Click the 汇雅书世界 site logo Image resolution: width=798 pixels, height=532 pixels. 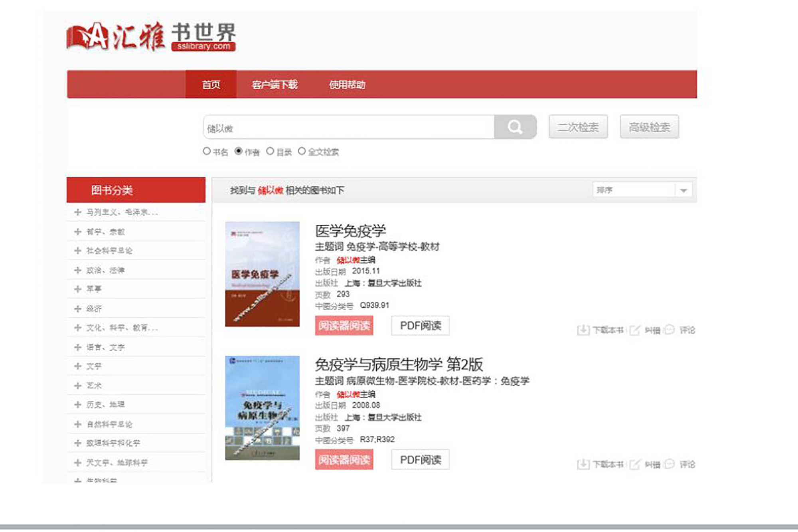coord(151,37)
